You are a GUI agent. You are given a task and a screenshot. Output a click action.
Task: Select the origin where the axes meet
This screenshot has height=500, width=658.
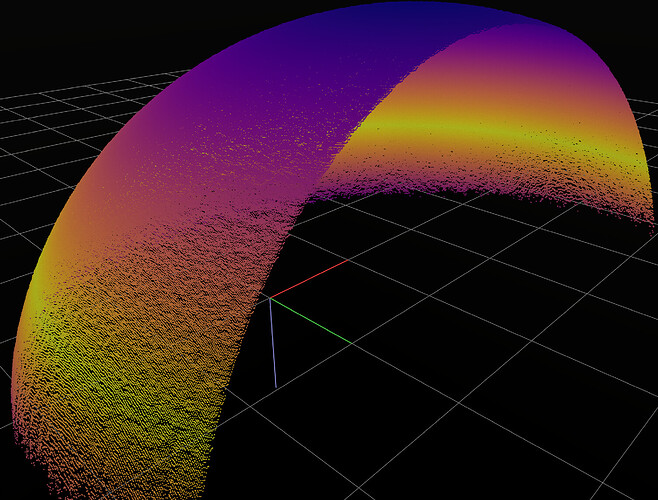269,297
